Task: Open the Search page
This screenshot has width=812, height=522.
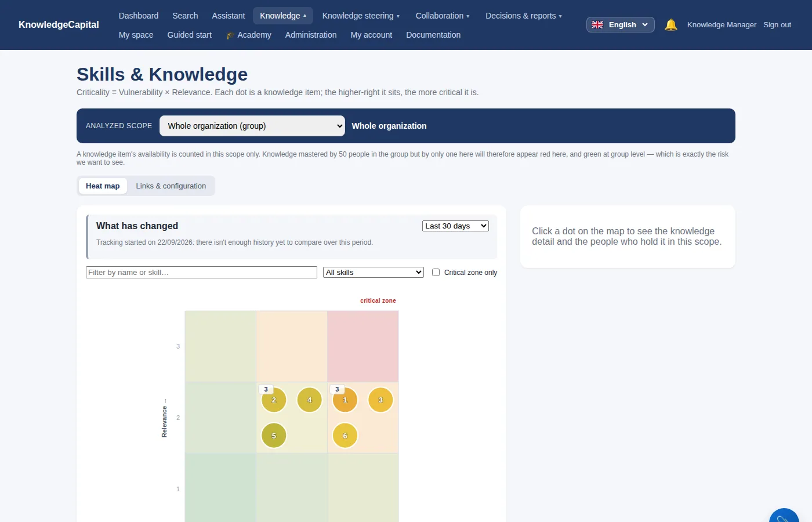Action: pyautogui.click(x=185, y=16)
